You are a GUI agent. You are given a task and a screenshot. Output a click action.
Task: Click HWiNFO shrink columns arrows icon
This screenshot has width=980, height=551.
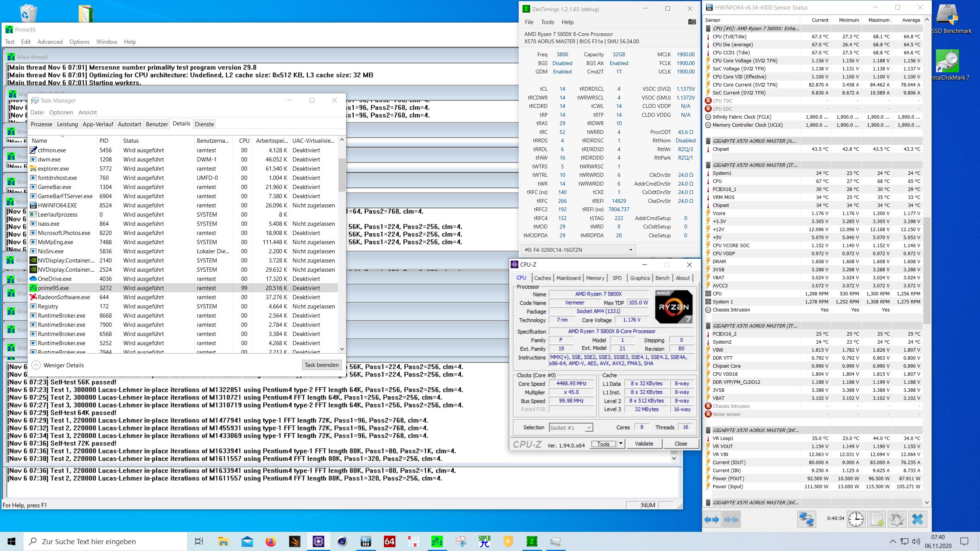pos(731,520)
